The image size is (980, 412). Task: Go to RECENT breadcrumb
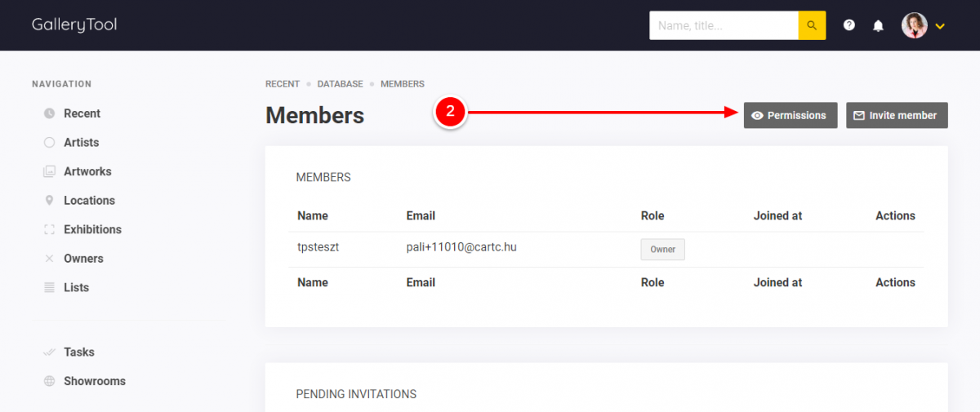[x=283, y=84]
